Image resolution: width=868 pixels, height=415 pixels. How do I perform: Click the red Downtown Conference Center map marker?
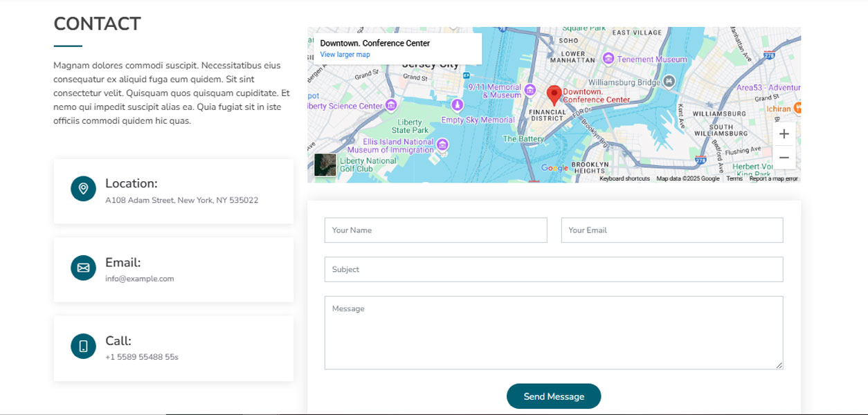click(x=554, y=95)
